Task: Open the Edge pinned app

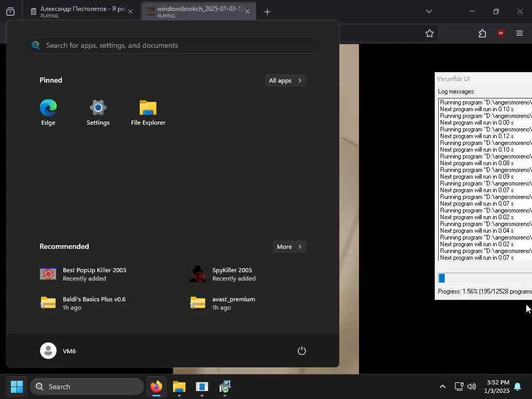Action: point(48,113)
